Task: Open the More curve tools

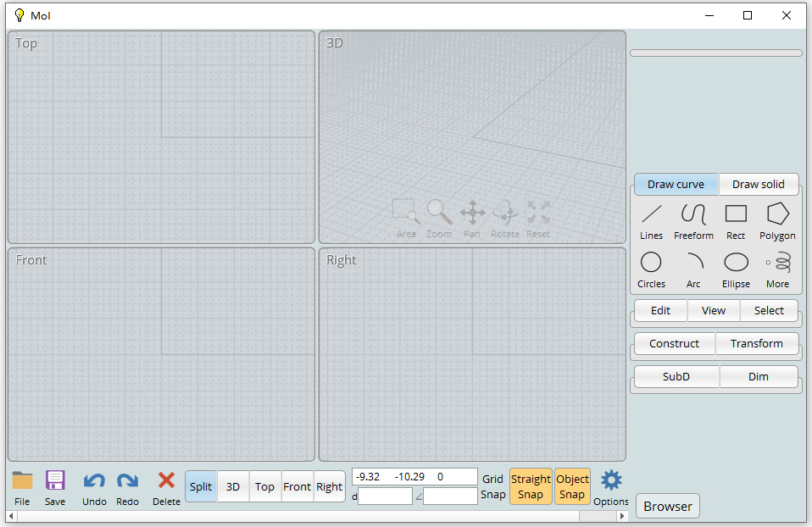Action: coord(776,269)
